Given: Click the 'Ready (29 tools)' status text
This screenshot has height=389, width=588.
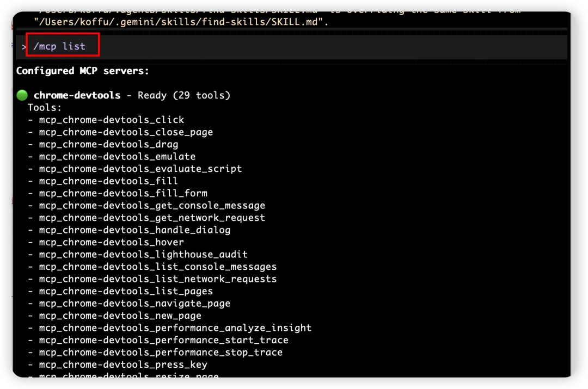Looking at the screenshot, I should pyautogui.click(x=184, y=95).
